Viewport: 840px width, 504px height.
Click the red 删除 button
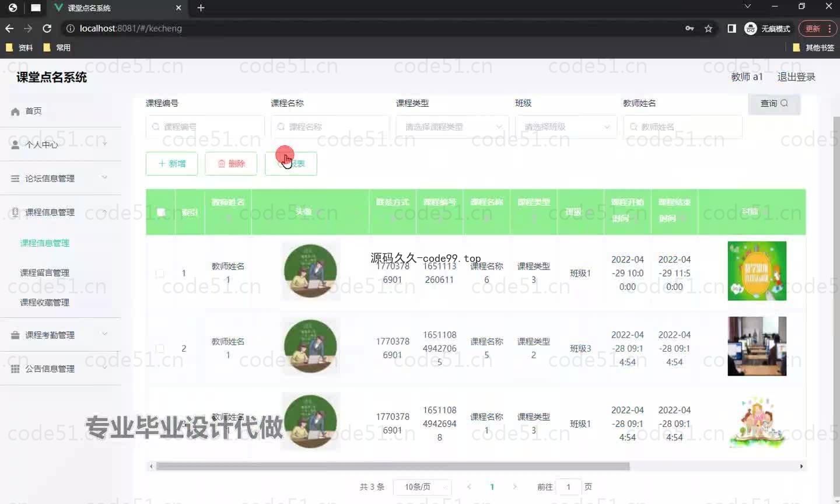pos(231,164)
